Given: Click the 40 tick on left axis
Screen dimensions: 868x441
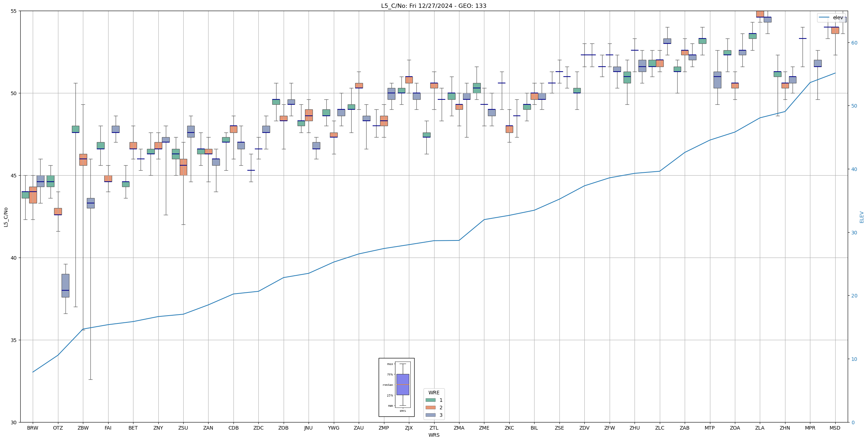Looking at the screenshot, I should pyautogui.click(x=14, y=258).
